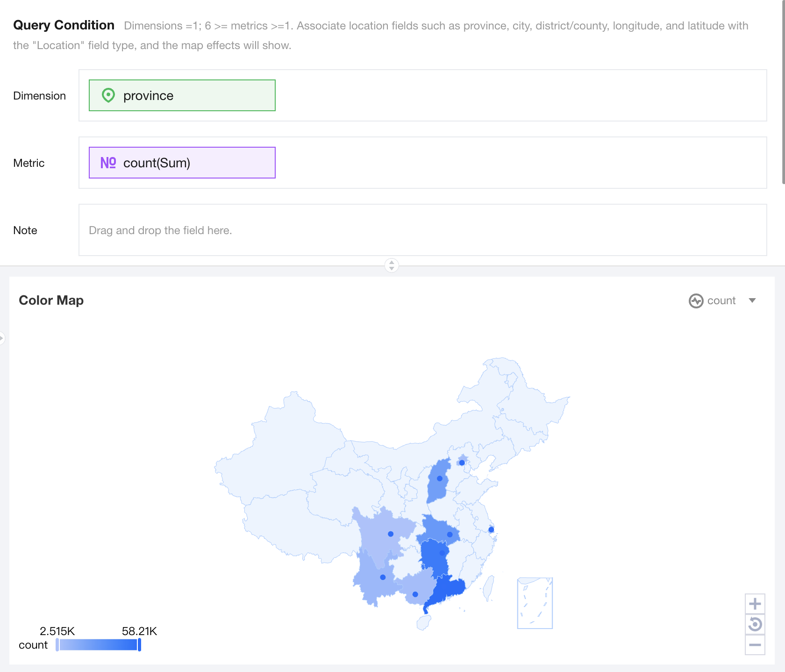This screenshot has width=785, height=672.
Task: Click the Shanghai data point on map
Action: tap(491, 529)
